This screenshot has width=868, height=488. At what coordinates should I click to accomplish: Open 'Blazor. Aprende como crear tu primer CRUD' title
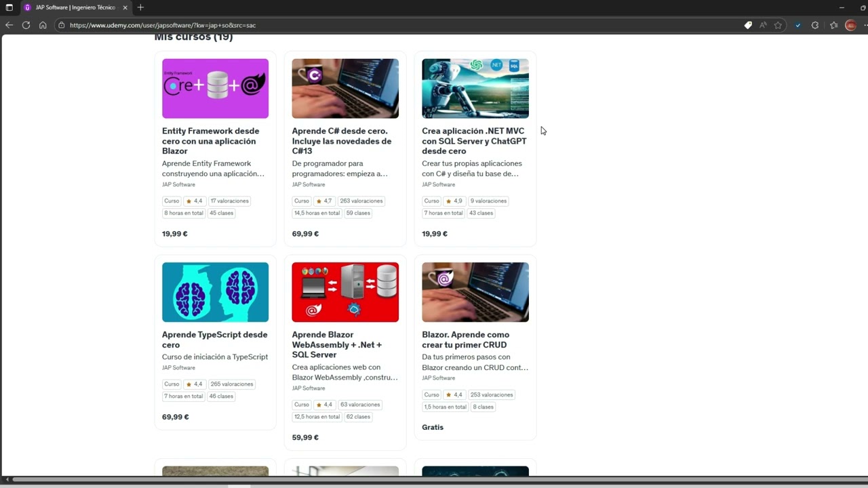(x=465, y=340)
